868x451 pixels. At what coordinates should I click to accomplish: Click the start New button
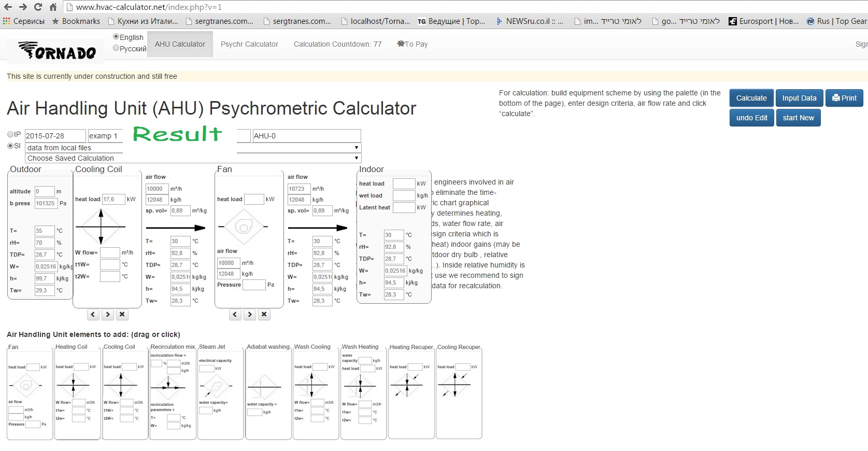coord(798,118)
